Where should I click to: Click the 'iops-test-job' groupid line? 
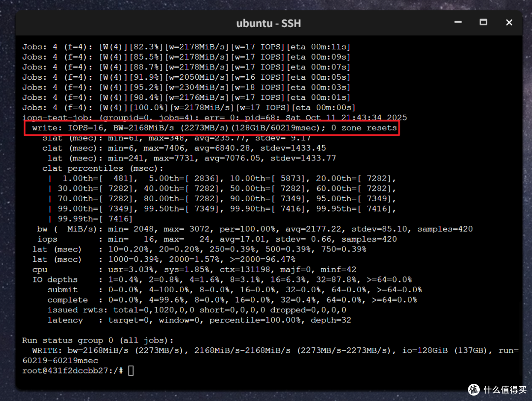coord(214,118)
